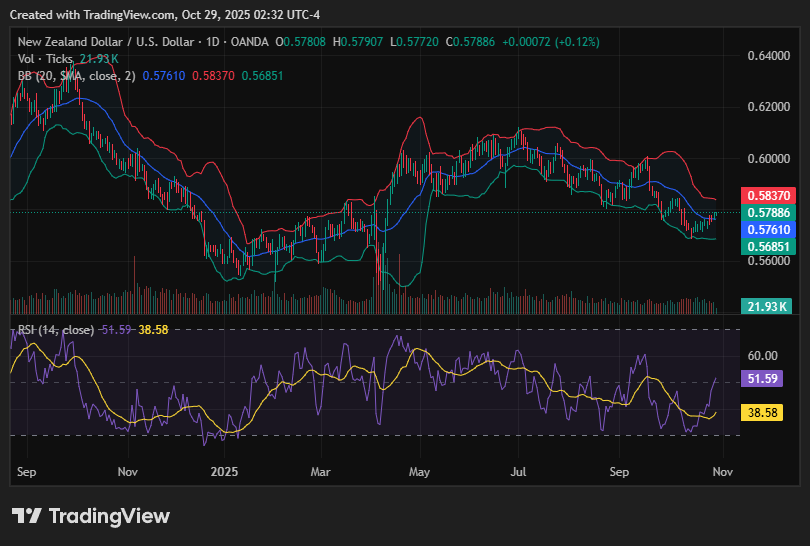Click the 60.00 RSI axis level
The height and width of the screenshot is (546, 810).
click(x=763, y=355)
